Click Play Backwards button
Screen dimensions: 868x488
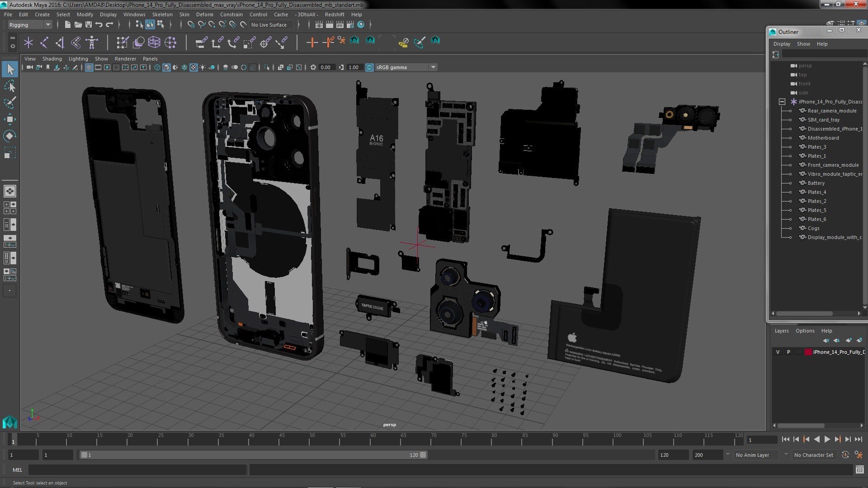816,439
